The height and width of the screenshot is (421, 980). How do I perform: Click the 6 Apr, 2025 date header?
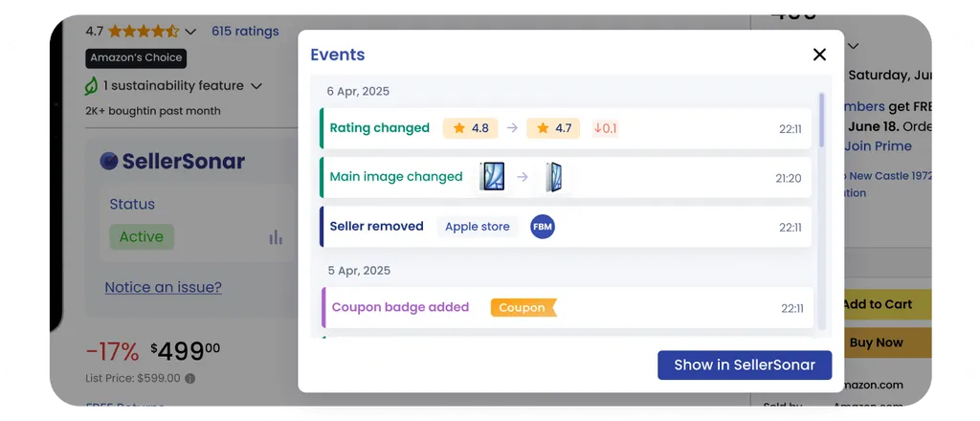(x=358, y=91)
